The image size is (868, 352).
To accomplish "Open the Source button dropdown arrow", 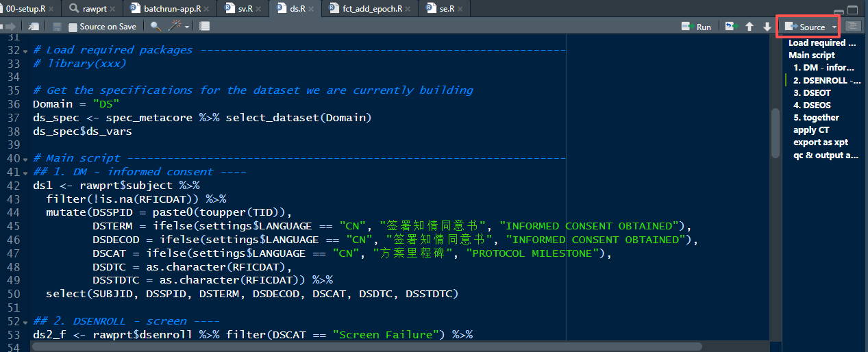I will click(834, 27).
